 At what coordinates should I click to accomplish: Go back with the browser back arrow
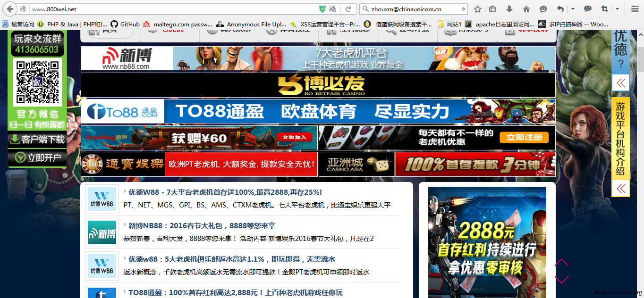click(10, 9)
